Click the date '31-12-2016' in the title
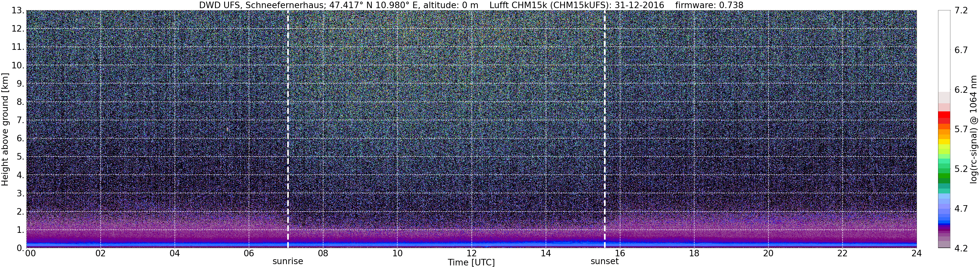 (x=639, y=5)
